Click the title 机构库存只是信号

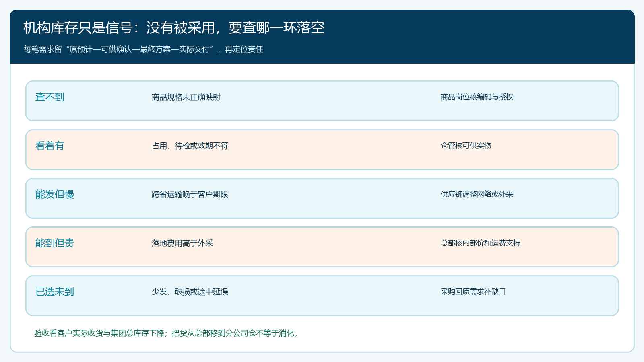click(174, 28)
